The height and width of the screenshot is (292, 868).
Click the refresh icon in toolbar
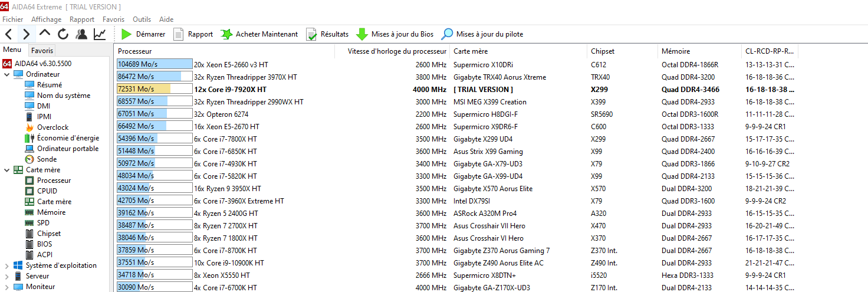63,34
